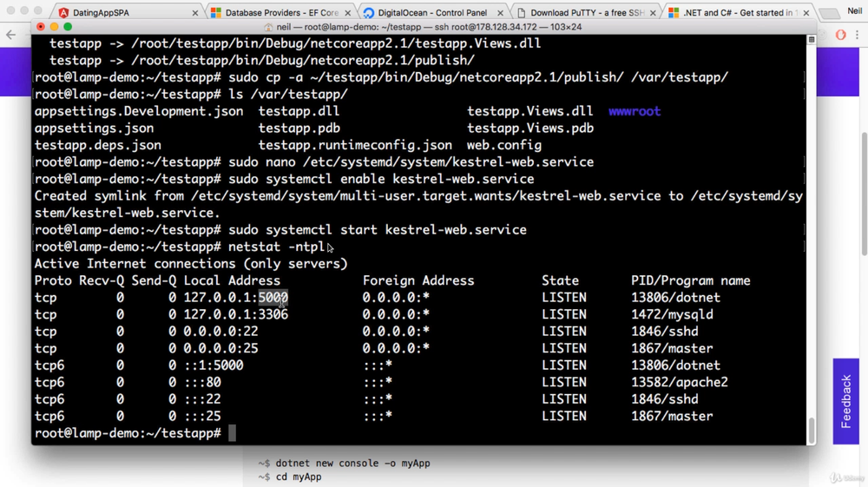This screenshot has width=868, height=487.
Task: Click the terminal prompt cursor on last line
Action: (232, 433)
